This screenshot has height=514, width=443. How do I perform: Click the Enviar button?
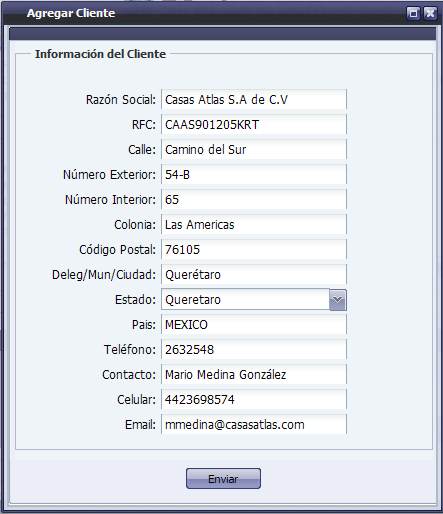pos(223,479)
